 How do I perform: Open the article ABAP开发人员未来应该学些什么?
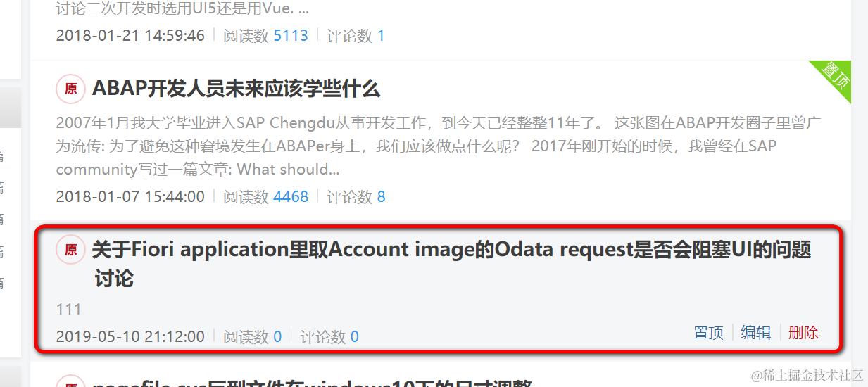pyautogui.click(x=236, y=89)
